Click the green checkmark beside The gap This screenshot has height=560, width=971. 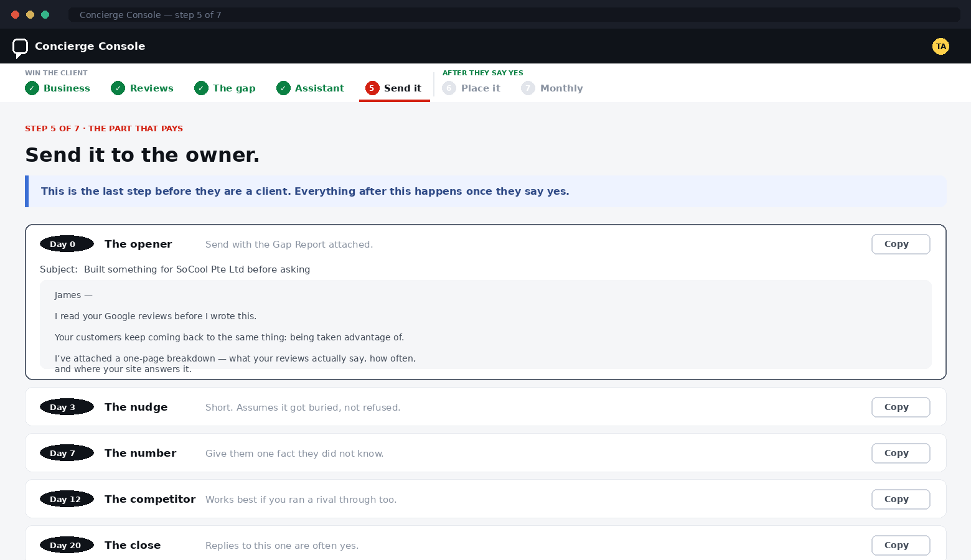point(201,88)
